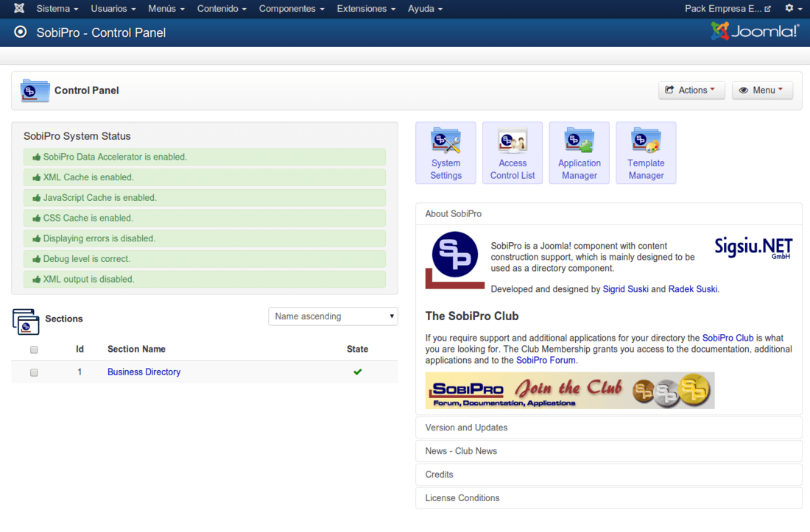Image resolution: width=810 pixels, height=532 pixels.
Task: Open the Business Directory section link
Action: coord(144,372)
